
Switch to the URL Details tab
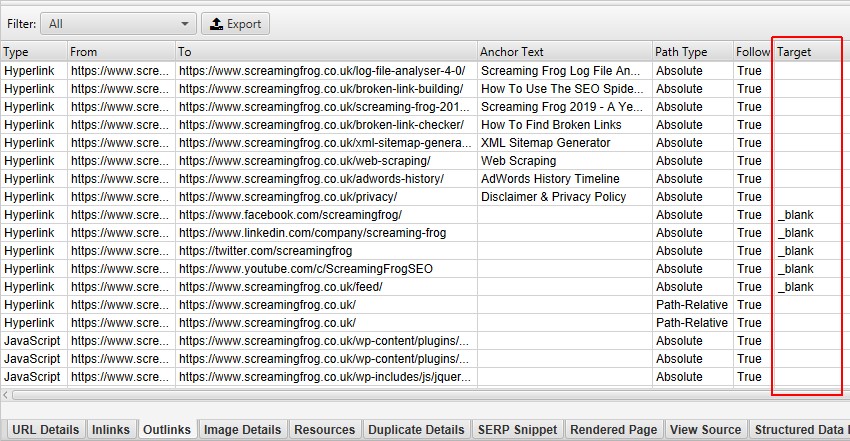click(45, 430)
